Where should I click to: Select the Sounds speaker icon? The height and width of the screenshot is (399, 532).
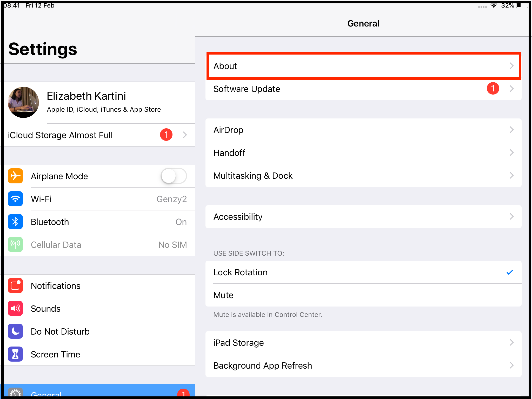(x=15, y=308)
